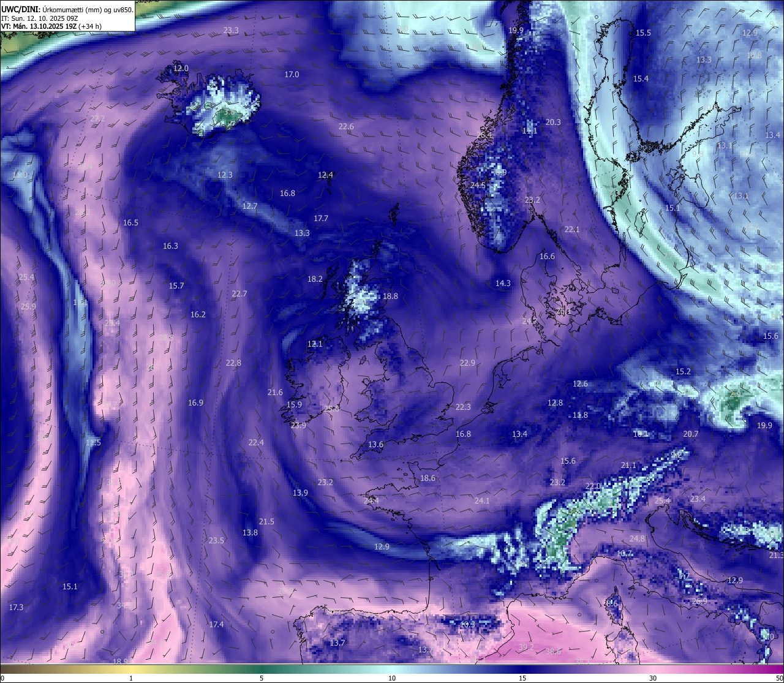Click the 23.5 value west of Biscay
Viewport: 784px width, 683px height.
(216, 541)
